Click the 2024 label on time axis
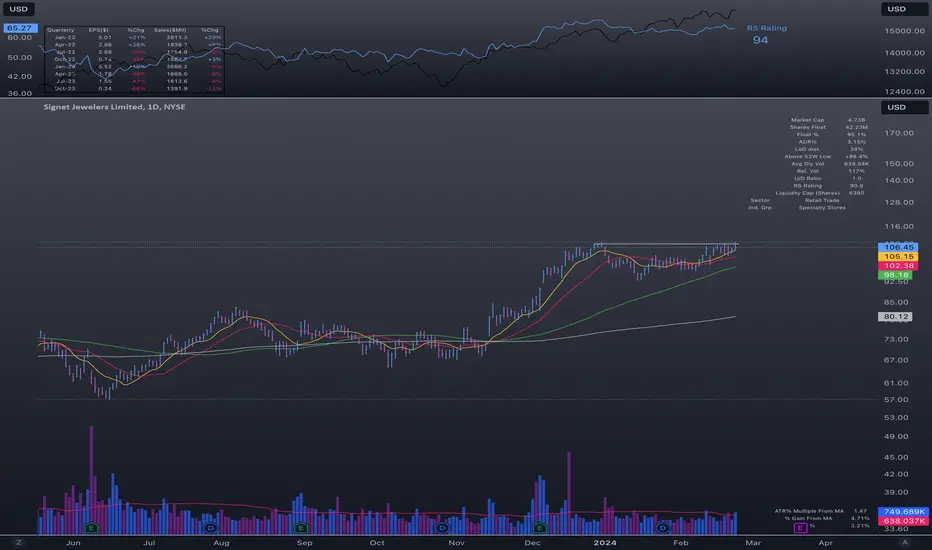This screenshot has width=932, height=550. point(605,542)
